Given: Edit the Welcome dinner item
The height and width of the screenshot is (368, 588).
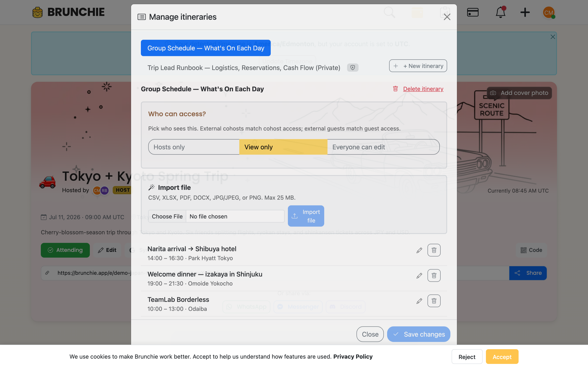Looking at the screenshot, I should point(419,276).
